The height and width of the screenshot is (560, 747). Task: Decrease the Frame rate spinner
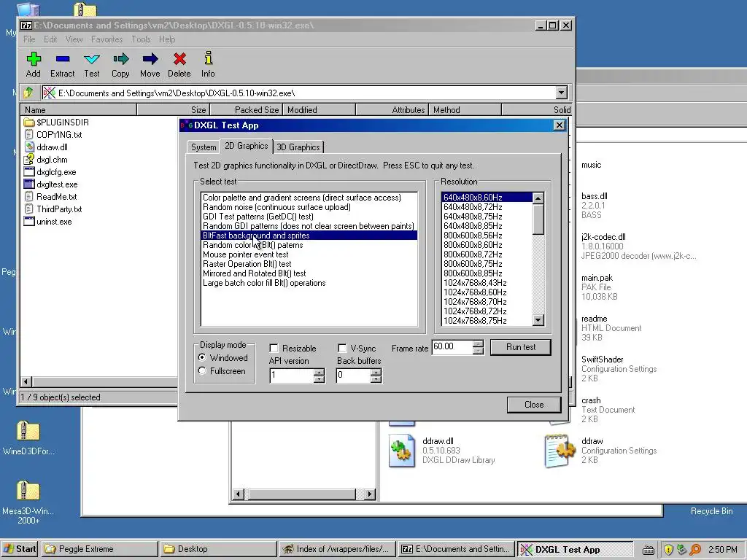click(x=479, y=351)
